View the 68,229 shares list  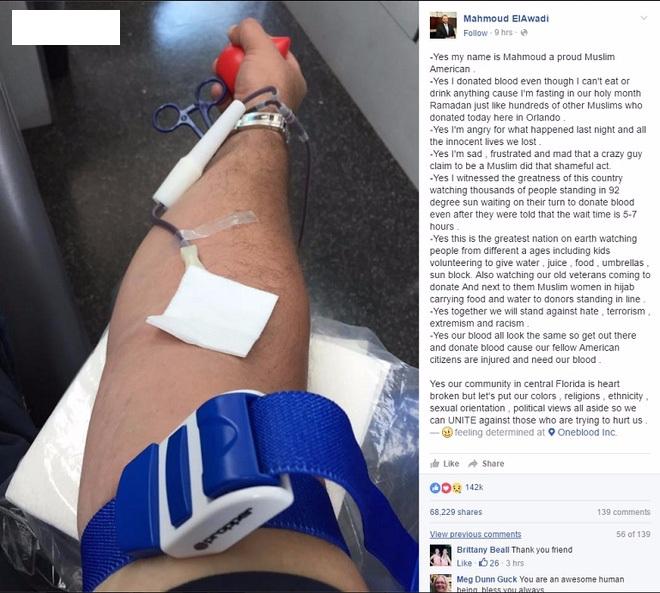coord(456,512)
